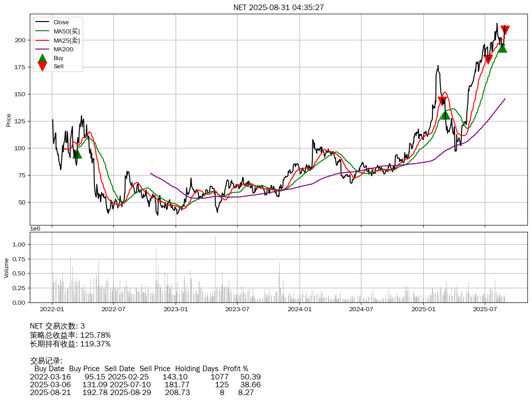
Task: Click the green MA50 legend line sample
Action: click(42, 31)
